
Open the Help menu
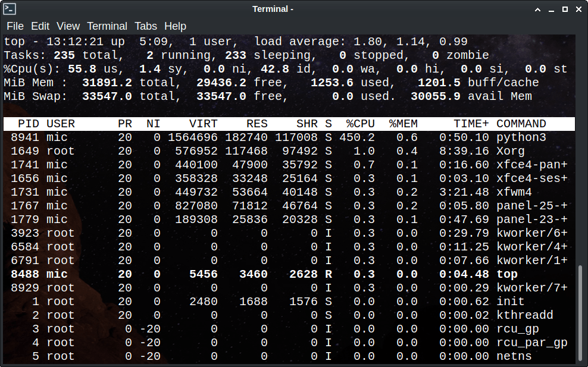[x=175, y=26]
